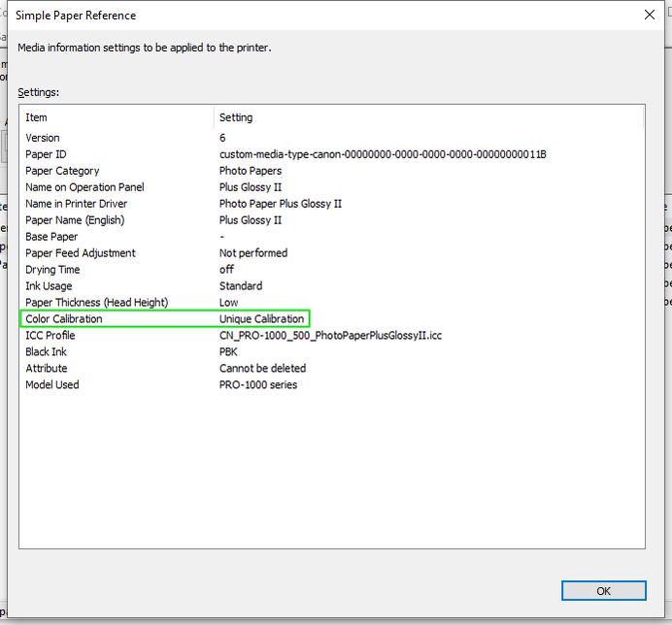672x625 pixels.
Task: Click the Low paper thickness value
Action: coord(228,303)
